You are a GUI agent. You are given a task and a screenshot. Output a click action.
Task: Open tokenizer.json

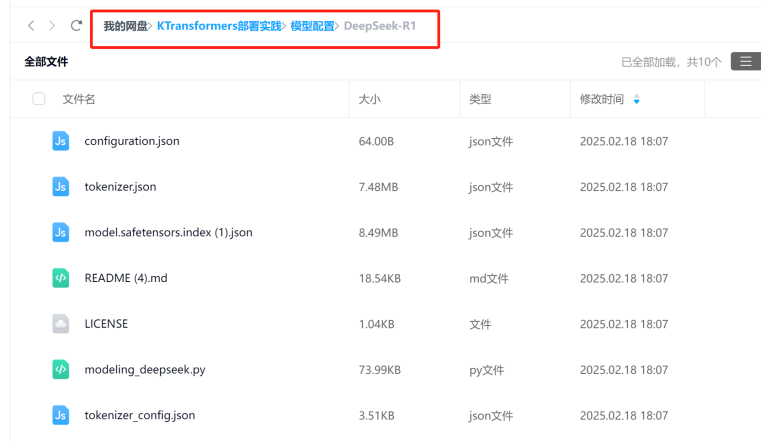click(120, 187)
